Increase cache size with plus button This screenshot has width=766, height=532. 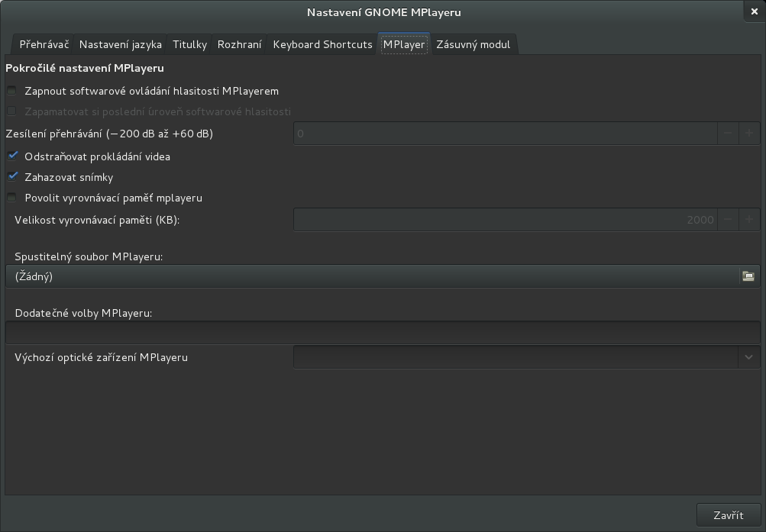749,220
